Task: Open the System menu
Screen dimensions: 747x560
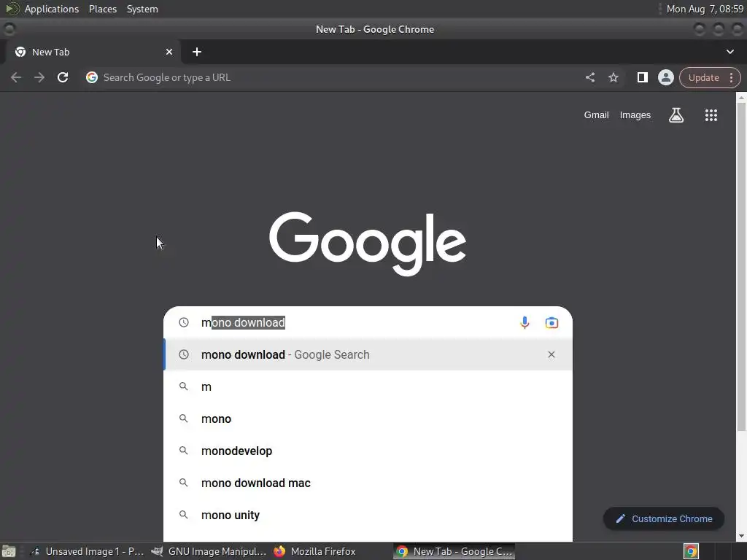Action: click(x=142, y=9)
